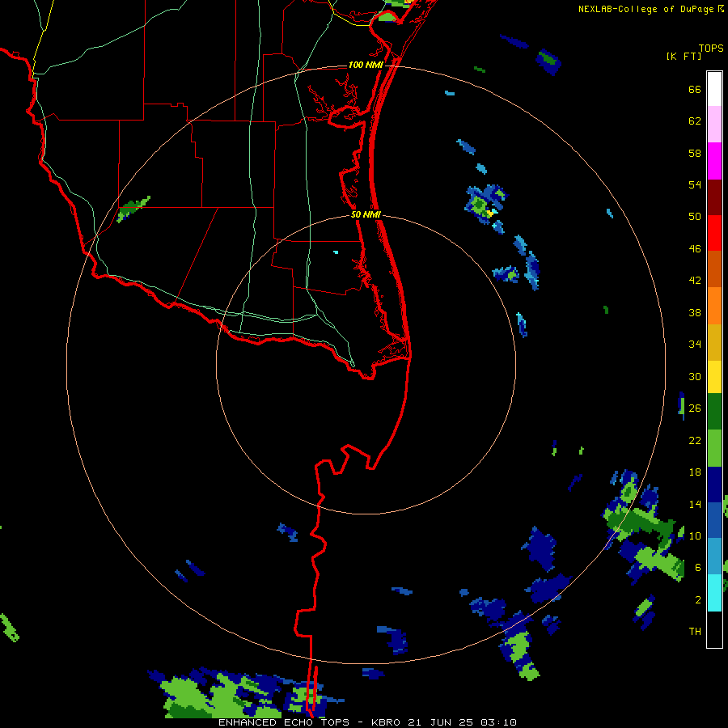The width and height of the screenshot is (728, 728).
Task: Click the magenta 58 kft legend swatch
Action: (x=714, y=161)
